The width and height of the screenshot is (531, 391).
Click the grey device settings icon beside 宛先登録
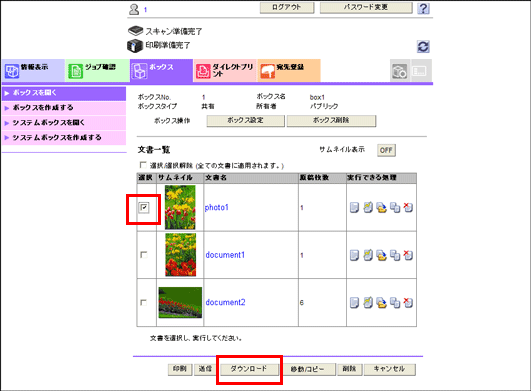(x=400, y=70)
